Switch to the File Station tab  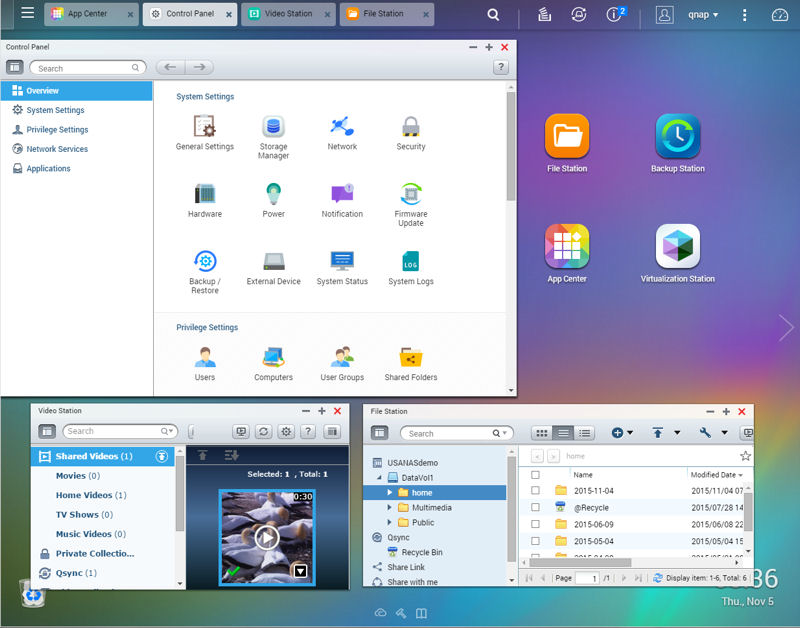tap(387, 14)
